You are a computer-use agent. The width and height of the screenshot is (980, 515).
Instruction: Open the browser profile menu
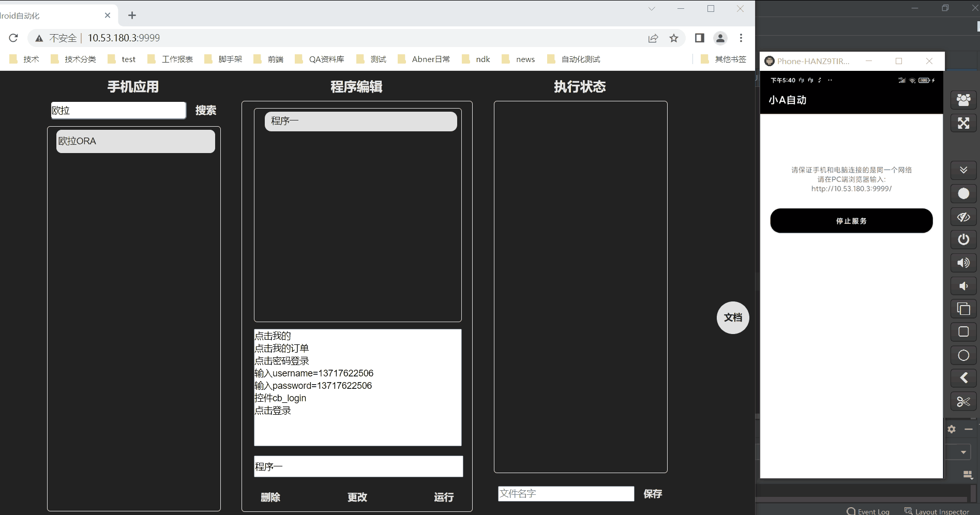pos(720,38)
